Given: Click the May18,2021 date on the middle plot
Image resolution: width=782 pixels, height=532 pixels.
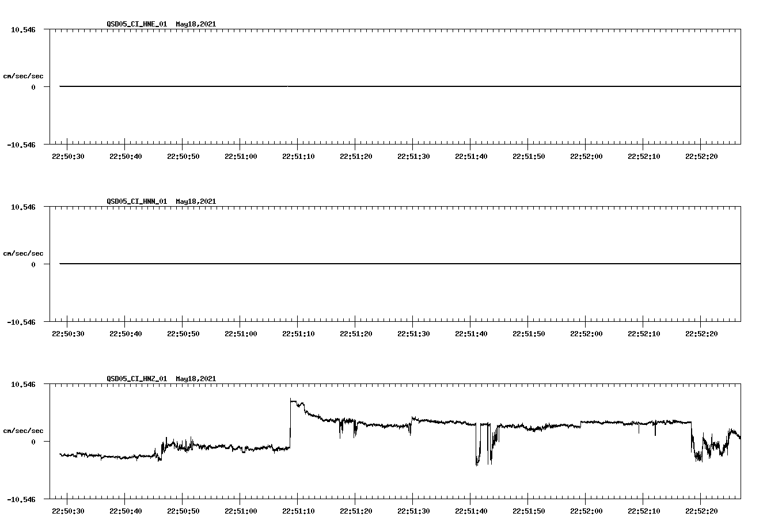Looking at the screenshot, I should tap(195, 202).
